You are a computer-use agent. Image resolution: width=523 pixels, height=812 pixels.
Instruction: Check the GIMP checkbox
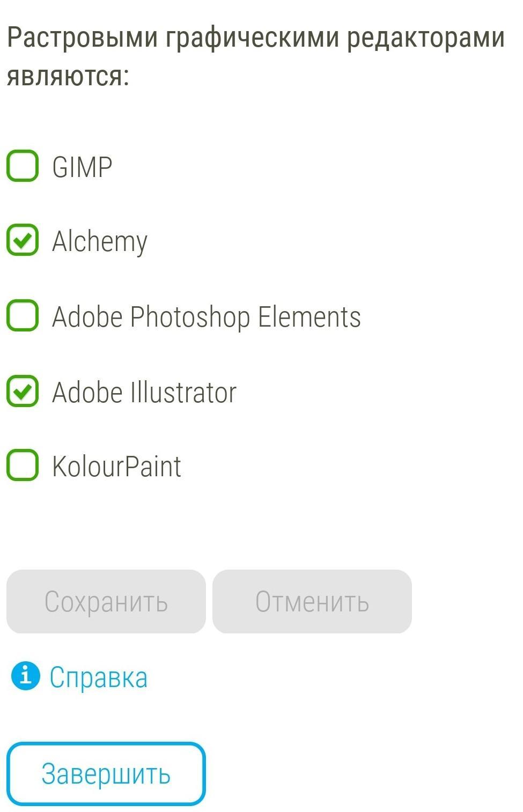23,166
